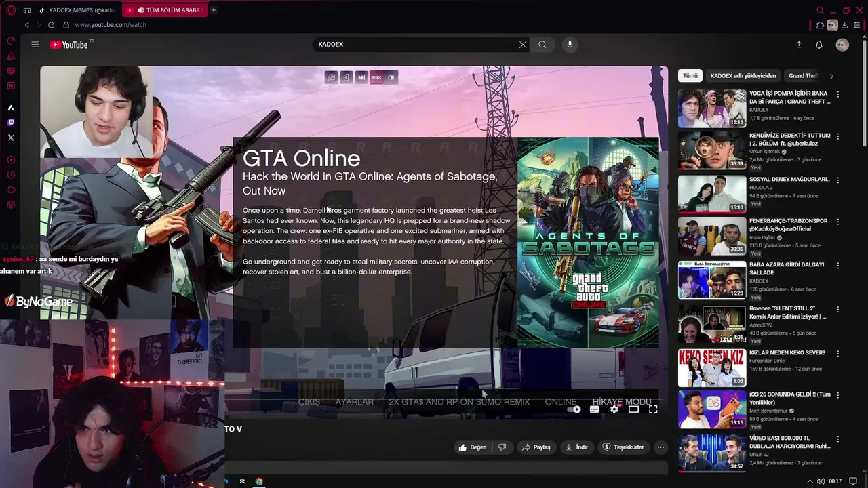
Task: Open Chrome from the taskbar
Action: pyautogui.click(x=259, y=481)
